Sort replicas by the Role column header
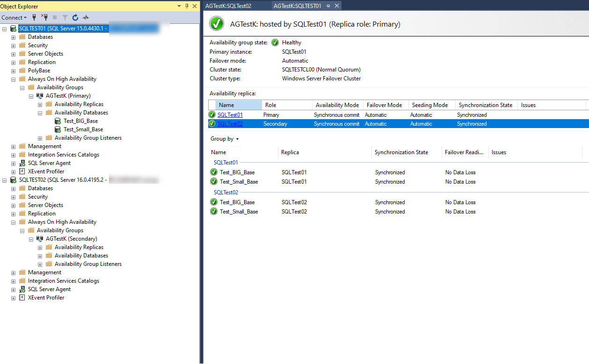Viewport: 589px width, 364px height. [x=287, y=105]
